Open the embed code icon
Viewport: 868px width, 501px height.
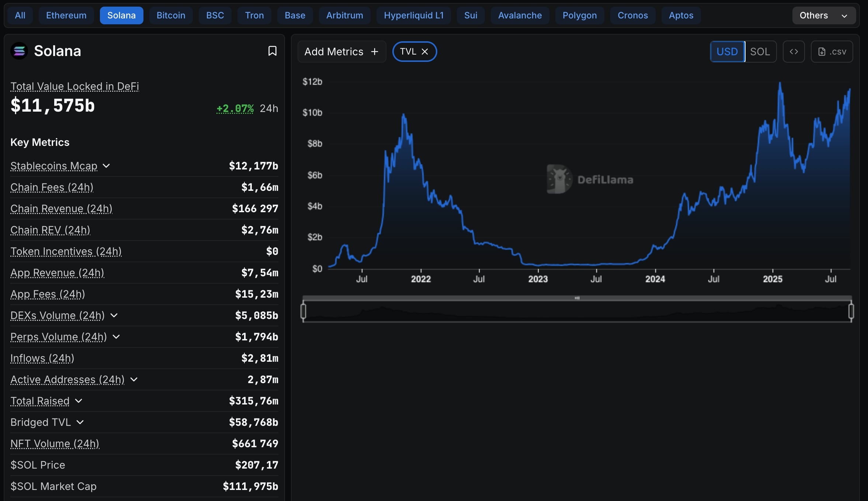coord(794,52)
